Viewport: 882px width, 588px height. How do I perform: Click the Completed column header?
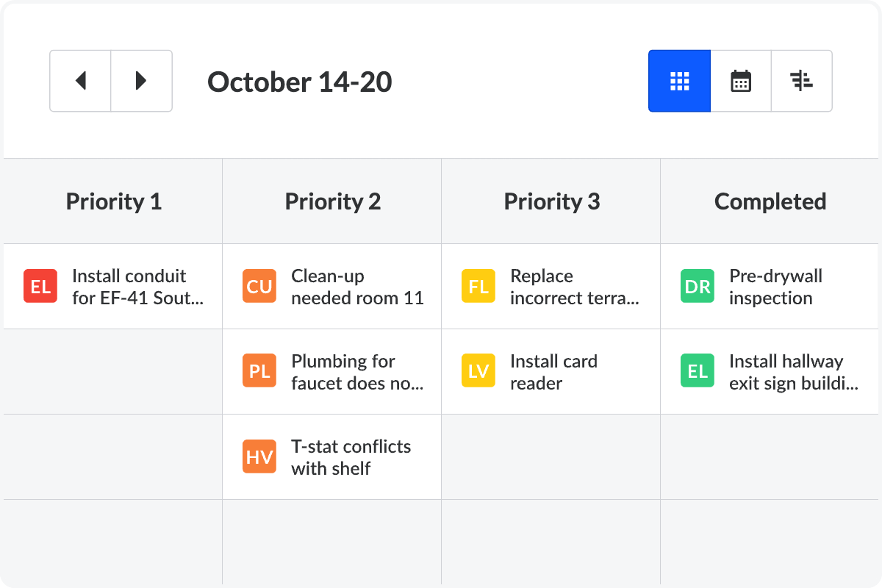click(x=770, y=201)
